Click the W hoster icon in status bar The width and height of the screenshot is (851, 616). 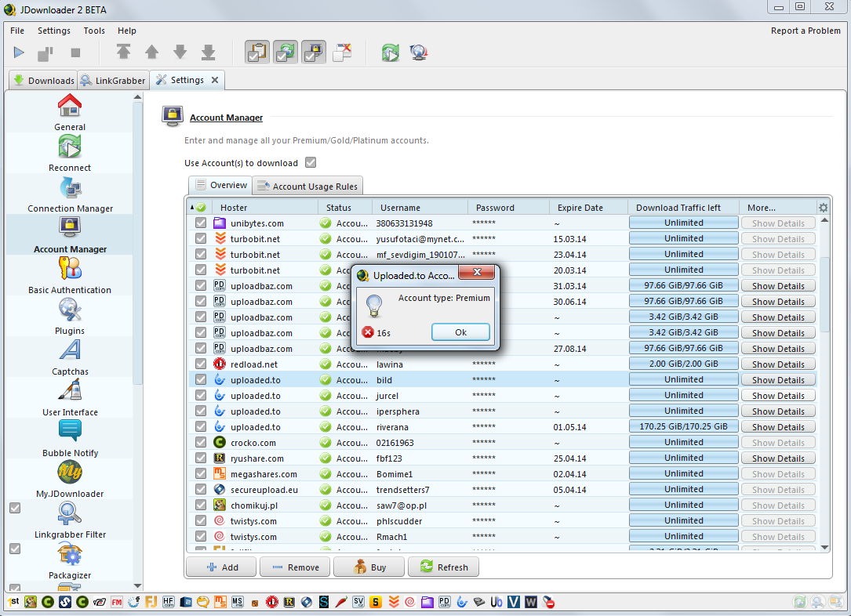pos(531,602)
